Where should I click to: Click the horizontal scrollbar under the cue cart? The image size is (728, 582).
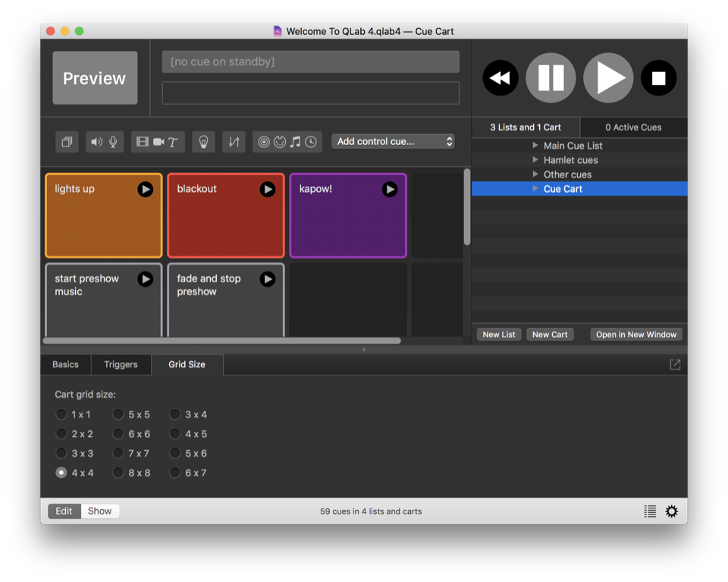pos(221,341)
